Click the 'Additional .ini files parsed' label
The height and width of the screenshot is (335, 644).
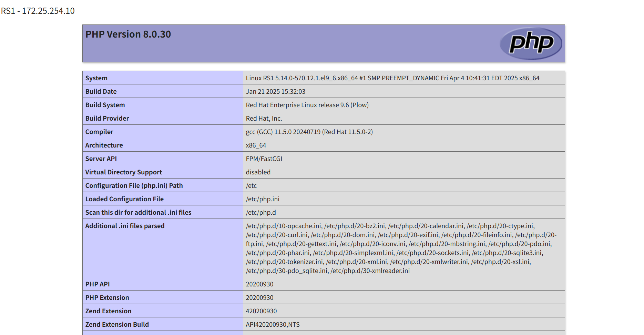pos(125,226)
